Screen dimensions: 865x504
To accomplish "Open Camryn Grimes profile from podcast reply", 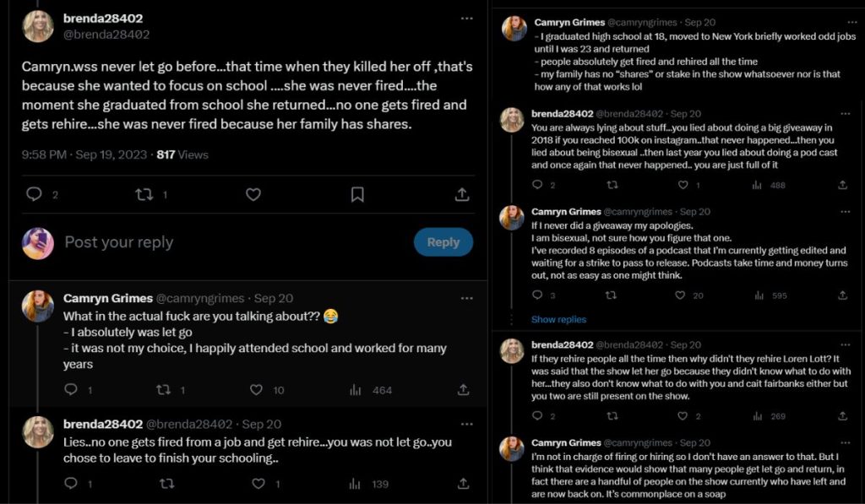I will 566,211.
